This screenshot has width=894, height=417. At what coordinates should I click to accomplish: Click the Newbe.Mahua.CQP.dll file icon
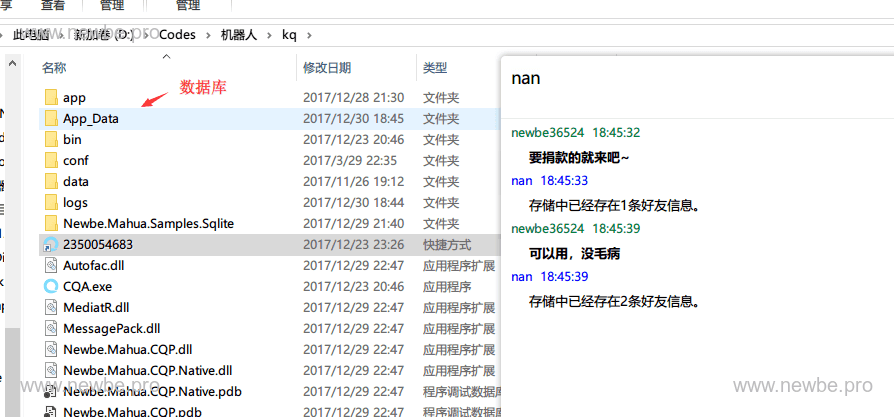pos(51,350)
